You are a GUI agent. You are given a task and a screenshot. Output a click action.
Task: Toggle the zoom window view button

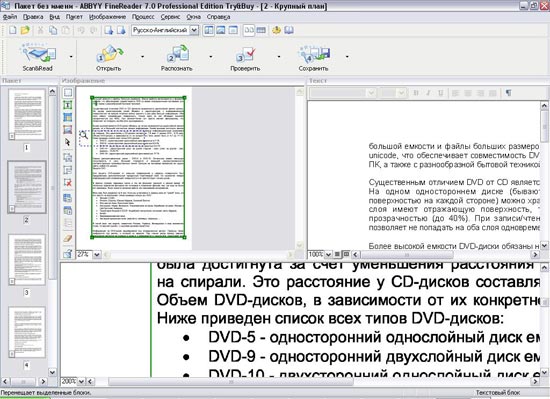[x=249, y=30]
